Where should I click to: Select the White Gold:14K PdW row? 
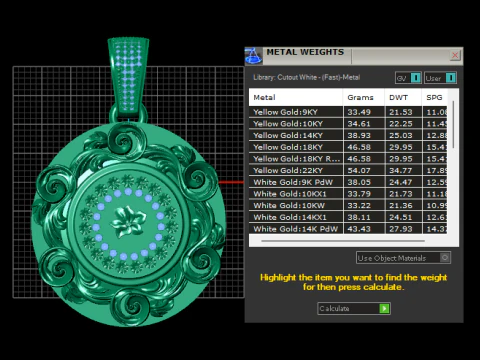(348, 229)
